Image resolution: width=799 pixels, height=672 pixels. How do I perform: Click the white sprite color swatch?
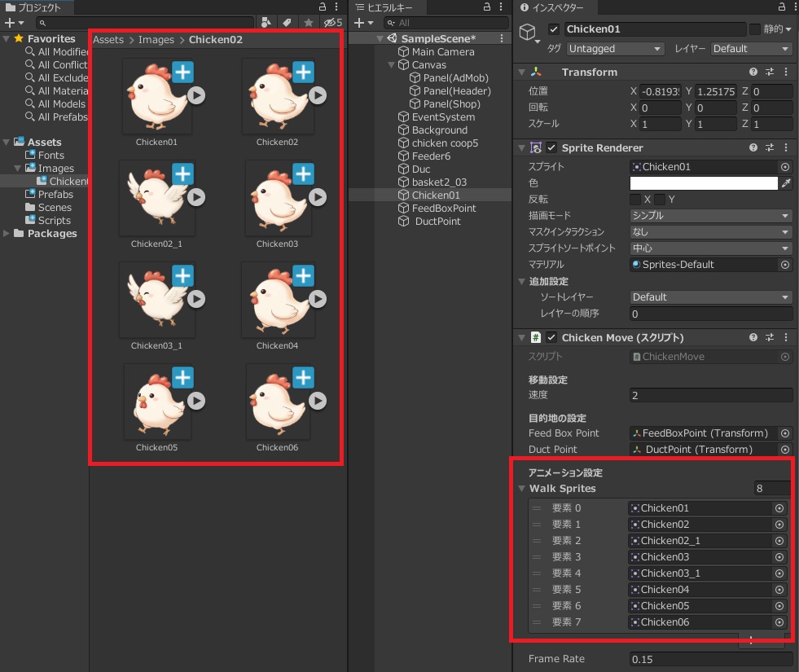pos(704,183)
